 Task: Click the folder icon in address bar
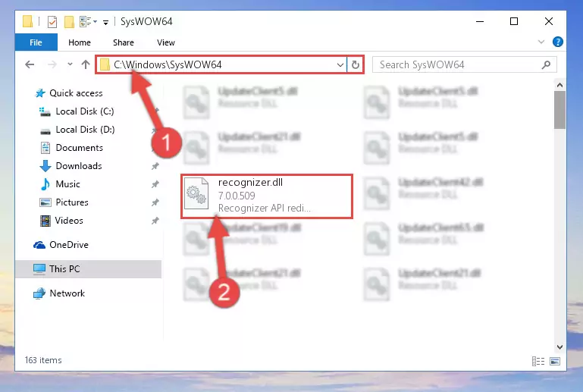105,64
